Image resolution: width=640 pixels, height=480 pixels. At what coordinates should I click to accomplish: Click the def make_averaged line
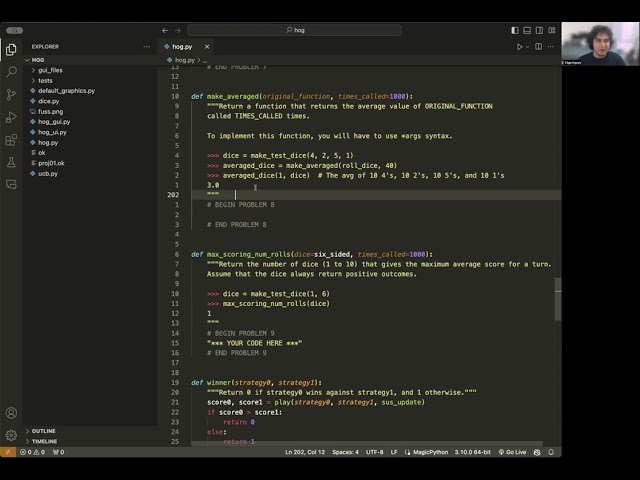click(302, 96)
